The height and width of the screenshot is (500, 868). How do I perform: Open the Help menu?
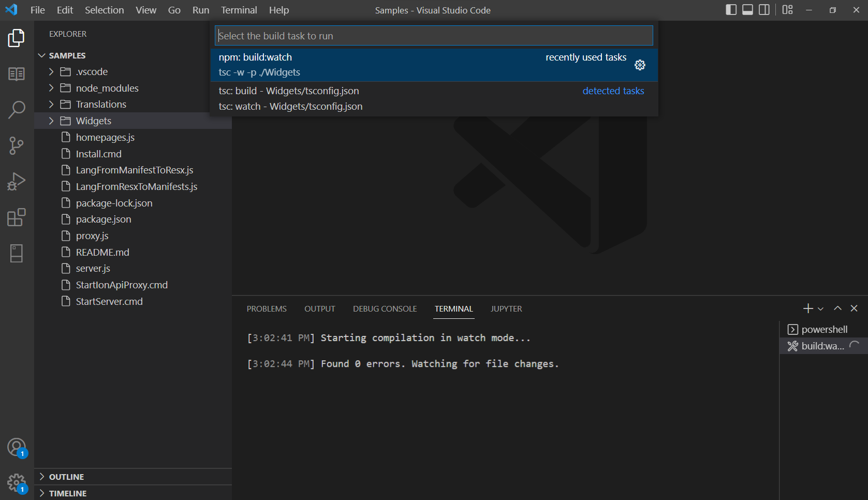click(279, 10)
